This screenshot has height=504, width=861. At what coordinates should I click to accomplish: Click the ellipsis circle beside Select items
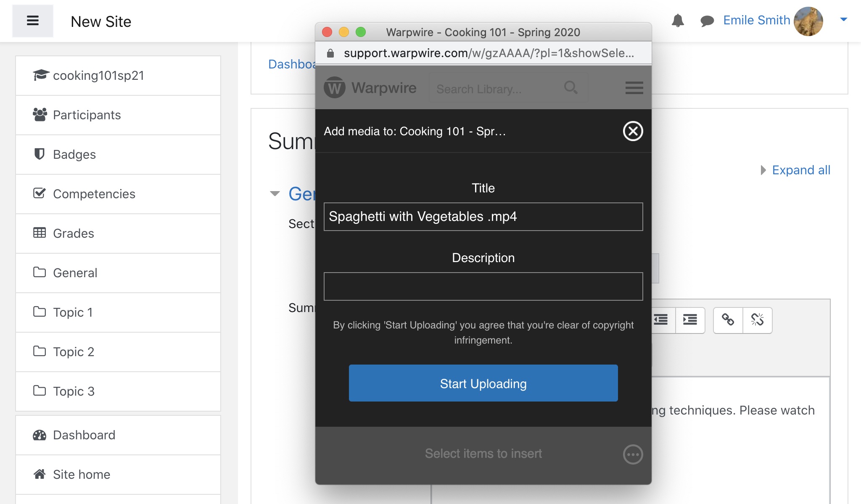(633, 454)
